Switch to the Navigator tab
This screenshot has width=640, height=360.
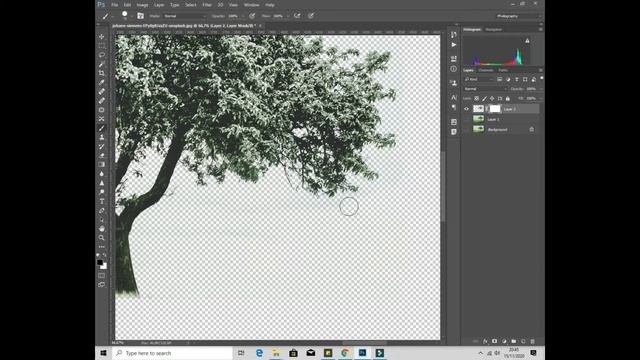tap(493, 29)
